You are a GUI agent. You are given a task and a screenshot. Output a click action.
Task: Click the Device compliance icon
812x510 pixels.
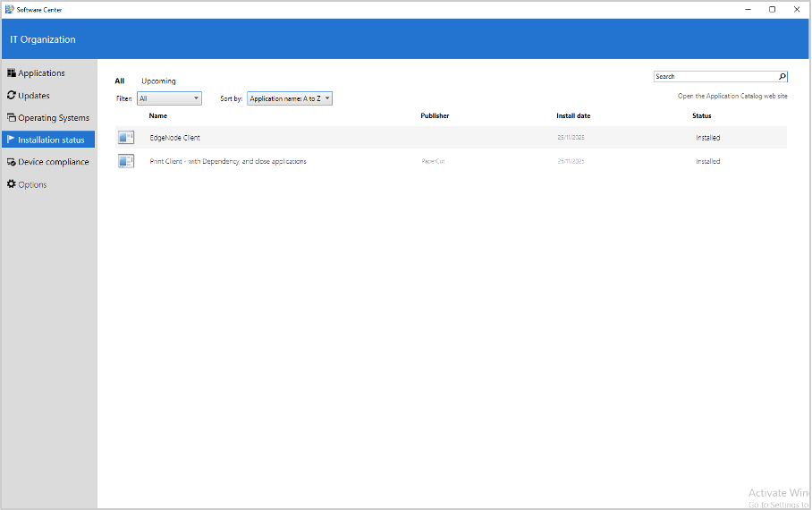coord(12,162)
